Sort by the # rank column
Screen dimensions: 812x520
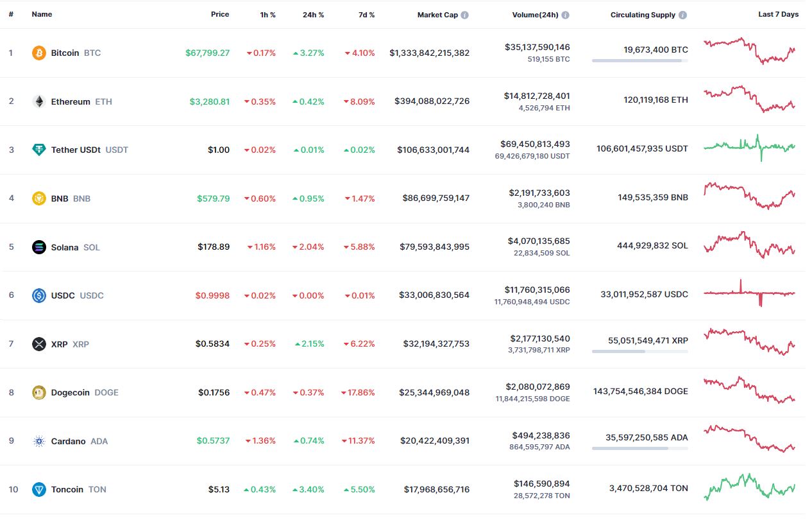tap(11, 14)
